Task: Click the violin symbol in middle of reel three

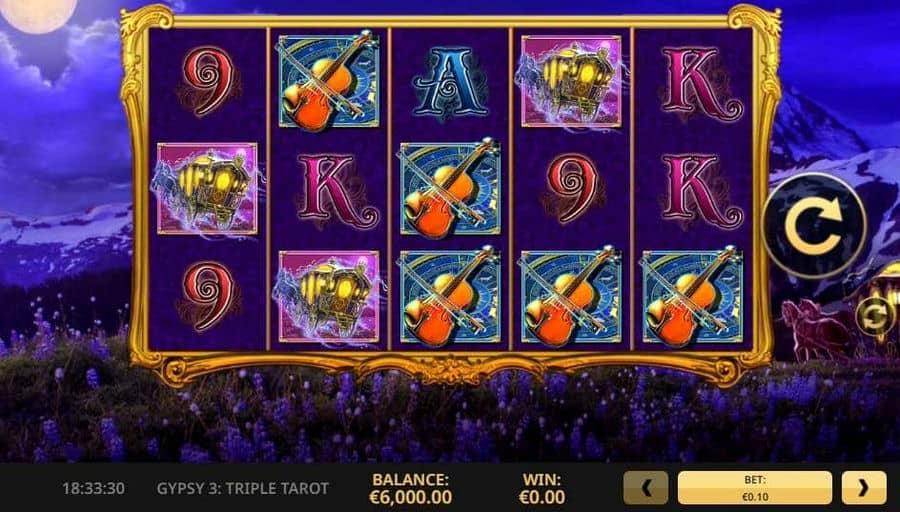Action: coord(451,189)
